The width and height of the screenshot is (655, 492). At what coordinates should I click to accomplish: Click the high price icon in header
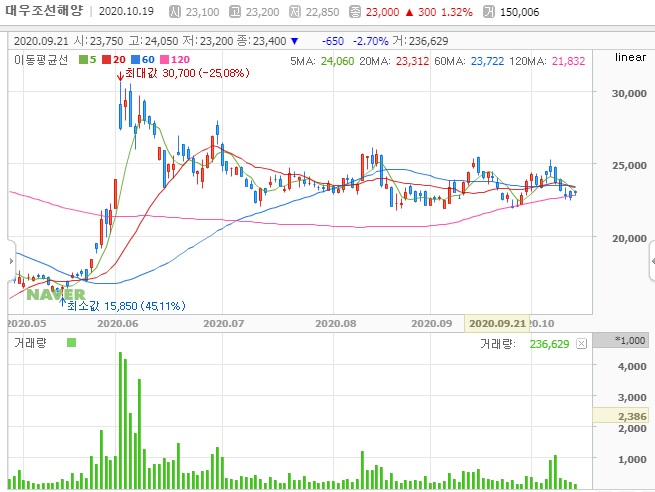tap(235, 12)
